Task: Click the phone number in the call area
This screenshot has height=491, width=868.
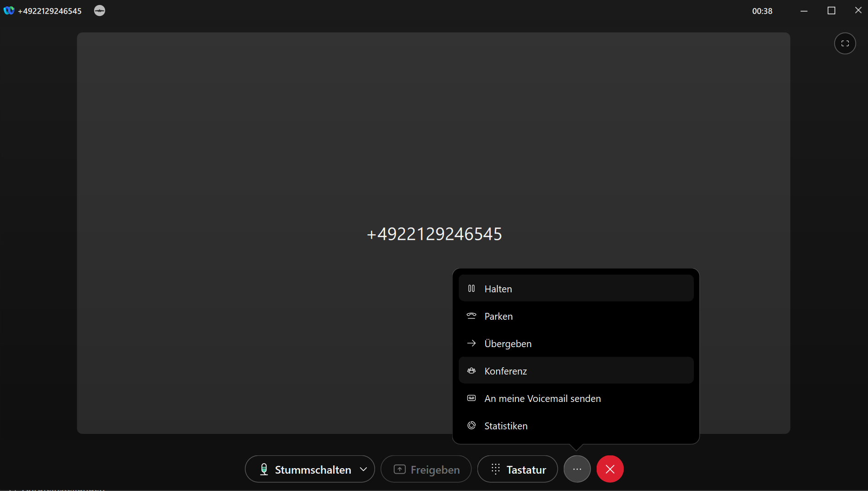Action: pos(434,234)
